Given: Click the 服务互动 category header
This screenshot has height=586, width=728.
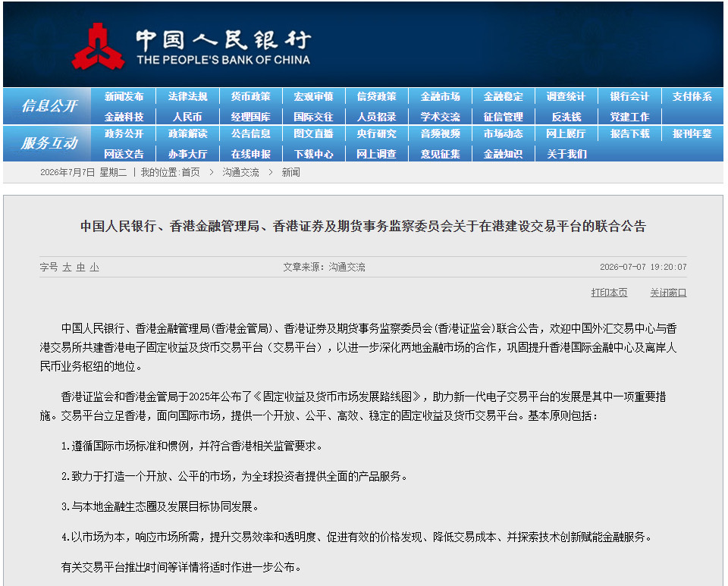Looking at the screenshot, I should [49, 143].
